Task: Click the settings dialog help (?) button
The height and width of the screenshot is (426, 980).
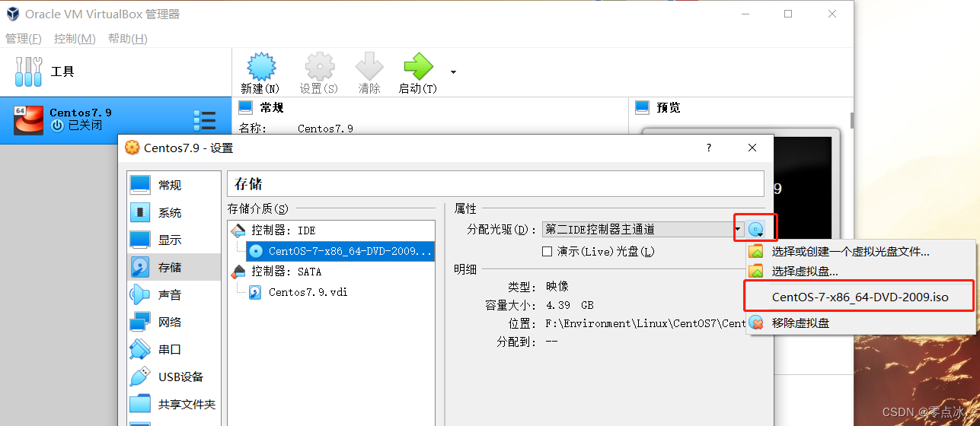Action: [709, 148]
